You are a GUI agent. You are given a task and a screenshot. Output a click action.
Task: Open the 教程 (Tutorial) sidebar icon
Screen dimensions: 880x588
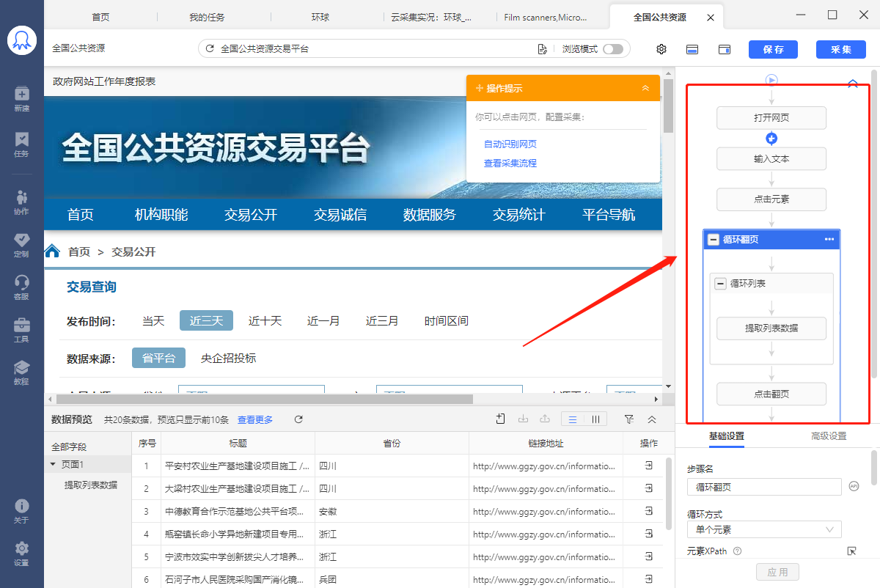[21, 372]
